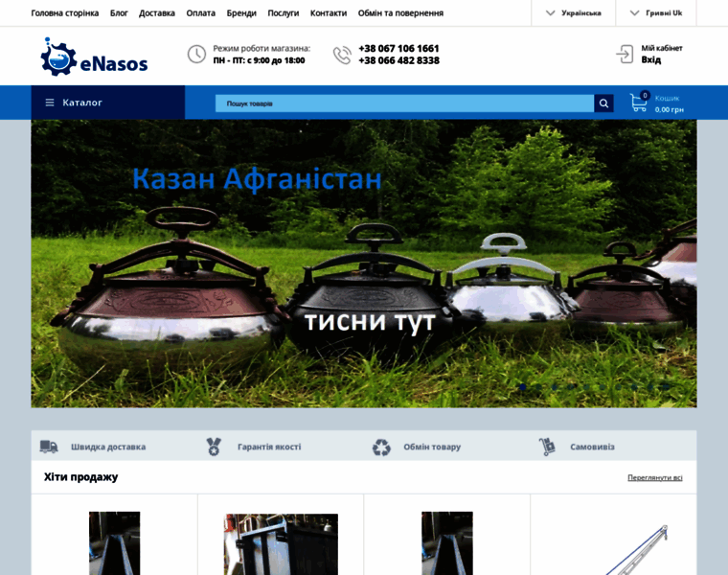Go to the Бренди menu item
Image resolution: width=728 pixels, height=575 pixels.
pos(241,13)
